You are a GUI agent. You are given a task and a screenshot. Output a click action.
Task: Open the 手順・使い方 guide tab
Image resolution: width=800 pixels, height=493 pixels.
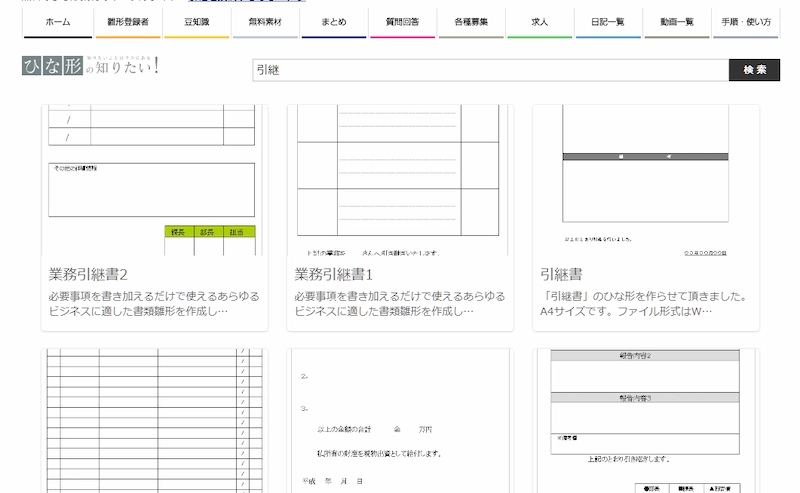(746, 21)
